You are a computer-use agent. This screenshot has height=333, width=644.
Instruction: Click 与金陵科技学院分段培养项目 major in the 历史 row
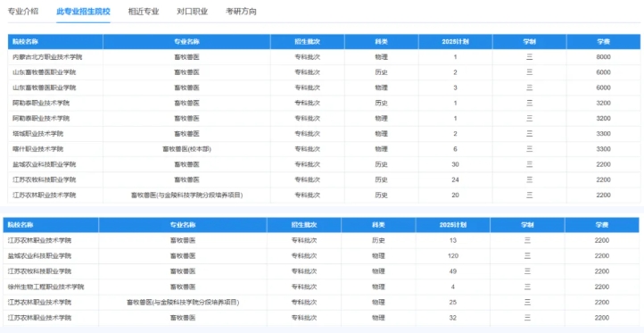[187, 195]
